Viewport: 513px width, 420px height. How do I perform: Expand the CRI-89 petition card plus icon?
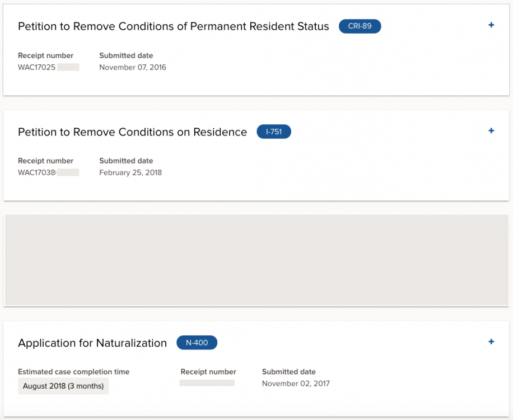coord(491,25)
